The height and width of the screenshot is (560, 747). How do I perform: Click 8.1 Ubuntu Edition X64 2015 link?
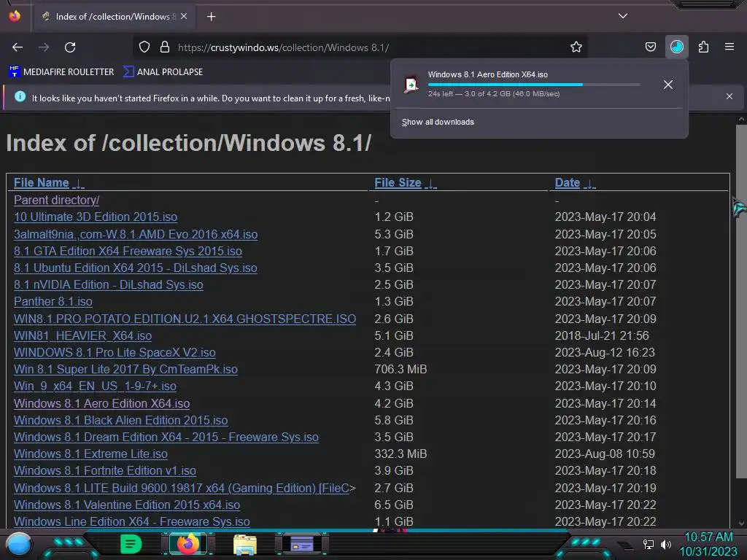(x=135, y=268)
